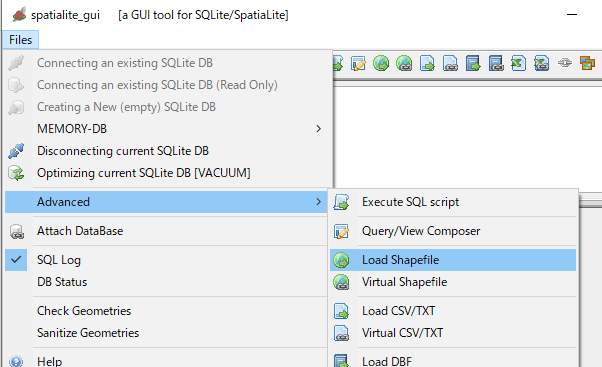Click the Build Network toolbar icon

click(565, 63)
